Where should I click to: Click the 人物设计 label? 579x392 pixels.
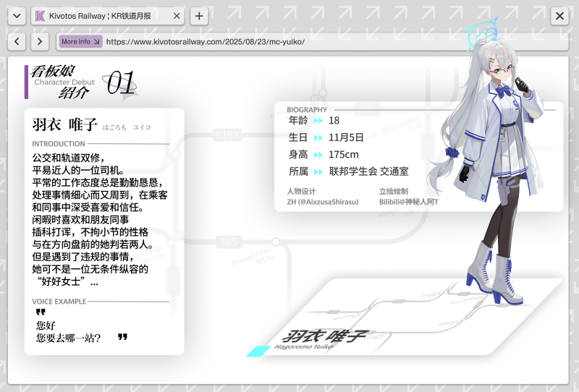301,191
